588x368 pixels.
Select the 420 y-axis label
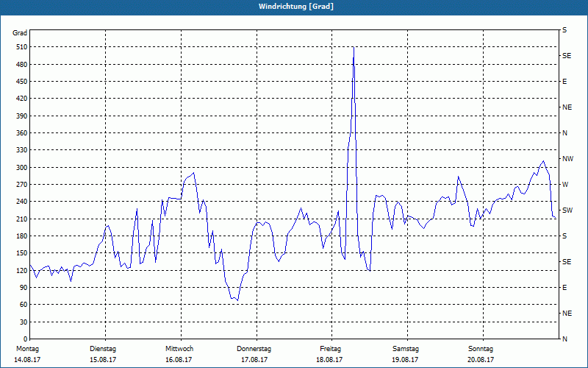click(x=22, y=99)
